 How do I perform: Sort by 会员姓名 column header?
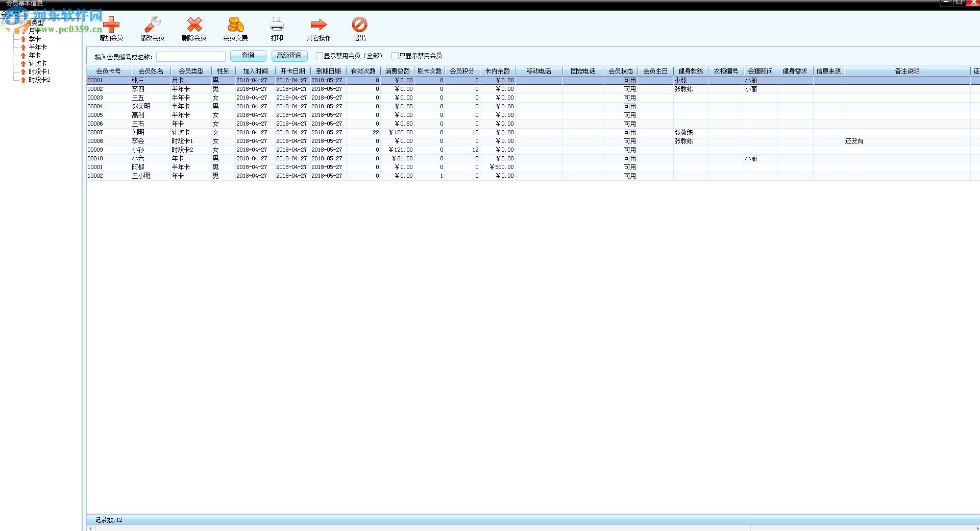(x=151, y=71)
